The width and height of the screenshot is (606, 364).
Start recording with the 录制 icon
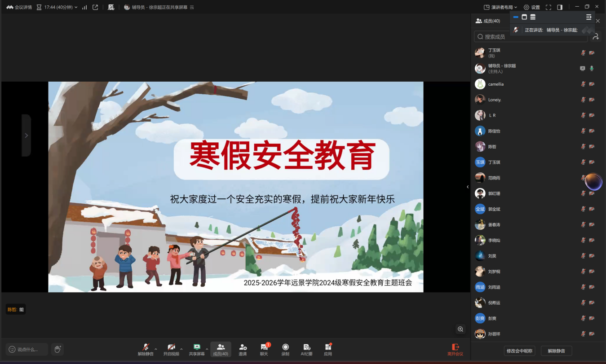click(x=285, y=349)
